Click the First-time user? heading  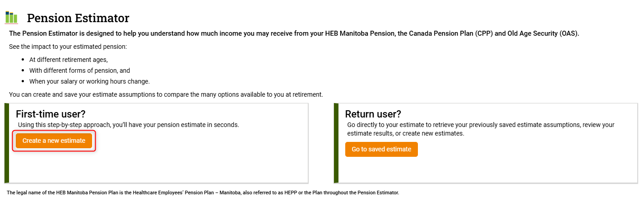coord(51,114)
